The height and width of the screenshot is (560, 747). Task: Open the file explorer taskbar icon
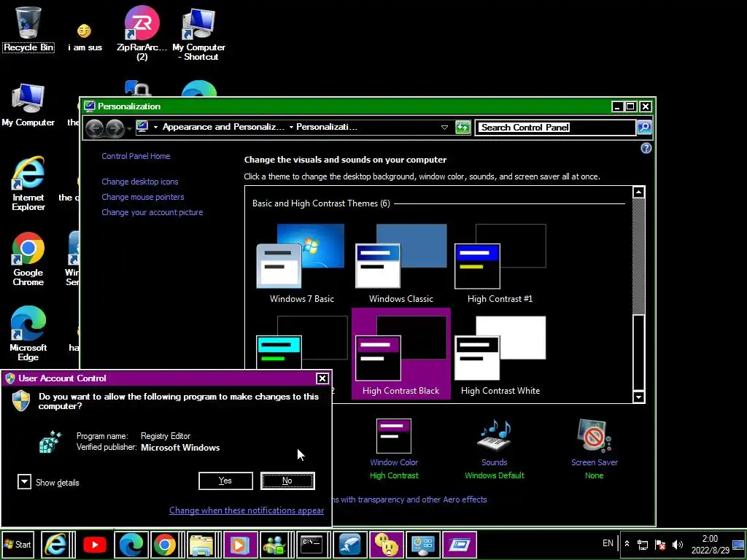202,544
